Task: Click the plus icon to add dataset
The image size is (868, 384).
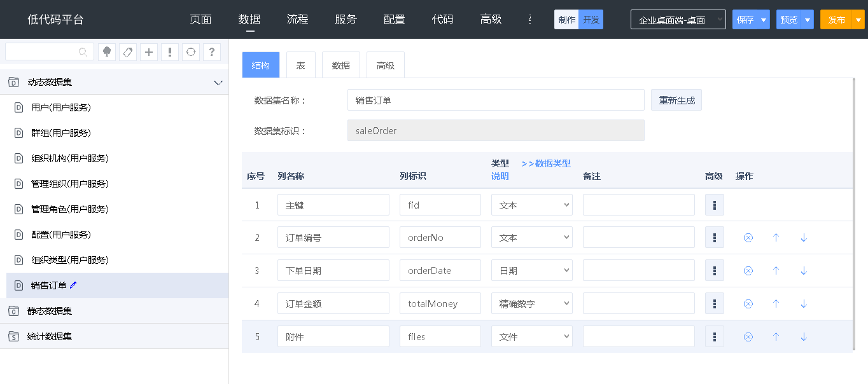Action: (149, 52)
